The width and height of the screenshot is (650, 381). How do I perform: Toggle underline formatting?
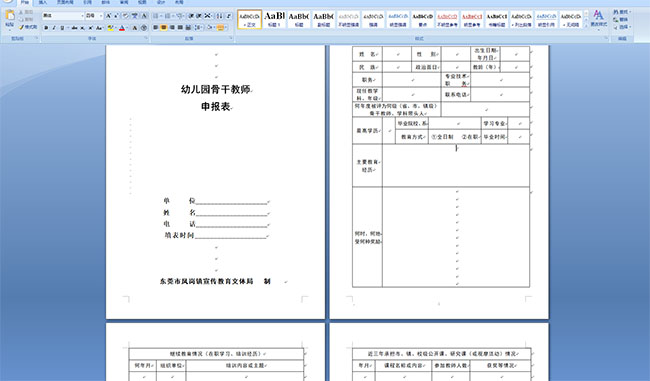(x=62, y=28)
